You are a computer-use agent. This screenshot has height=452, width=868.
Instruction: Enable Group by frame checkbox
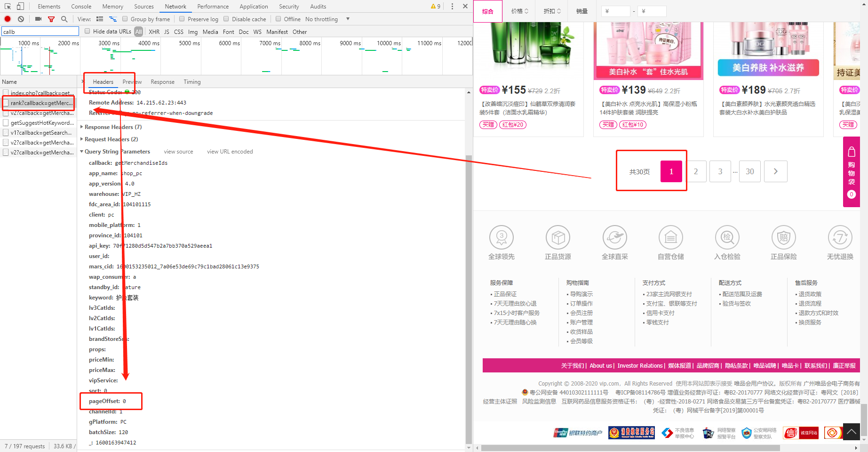(x=125, y=19)
